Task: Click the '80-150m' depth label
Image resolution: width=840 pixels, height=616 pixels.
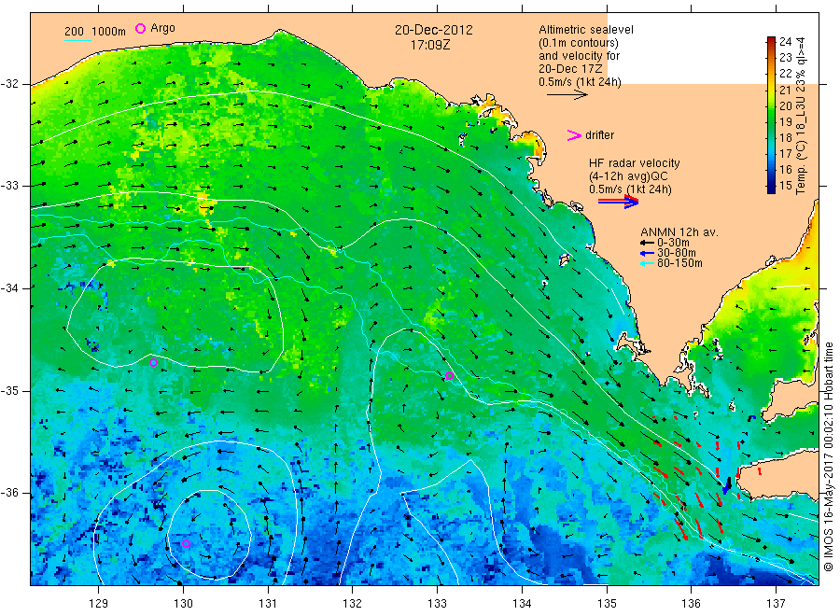Action: coord(679,263)
